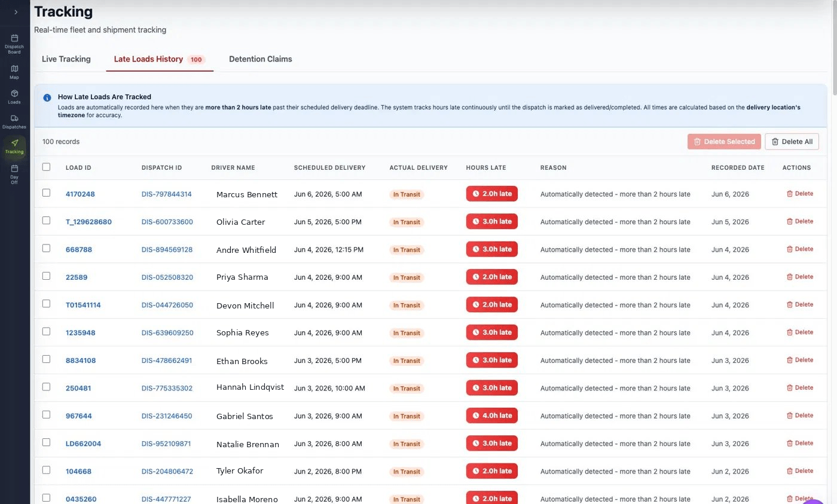837x504 pixels.
Task: Click the 100 records count text
Action: pyautogui.click(x=61, y=142)
